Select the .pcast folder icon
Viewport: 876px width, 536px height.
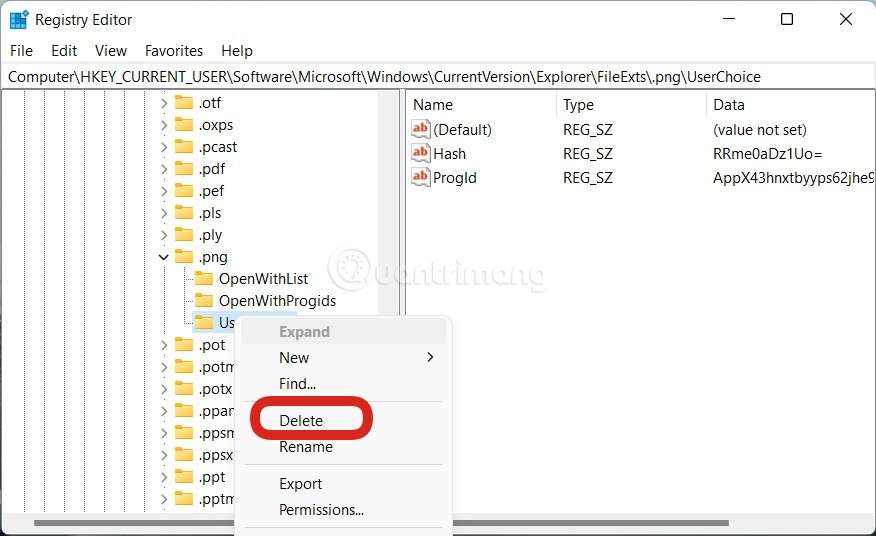pyautogui.click(x=184, y=147)
